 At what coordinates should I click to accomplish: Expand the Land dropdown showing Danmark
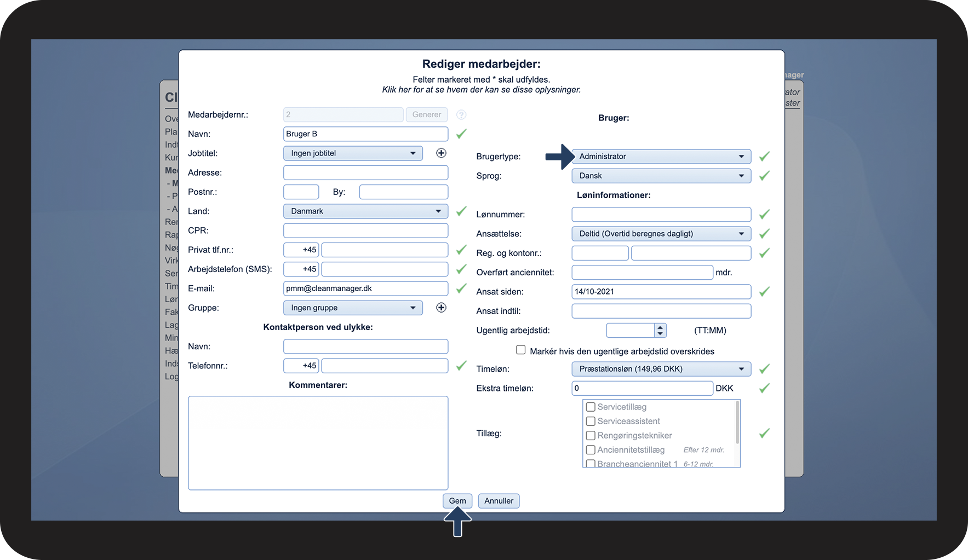point(365,211)
